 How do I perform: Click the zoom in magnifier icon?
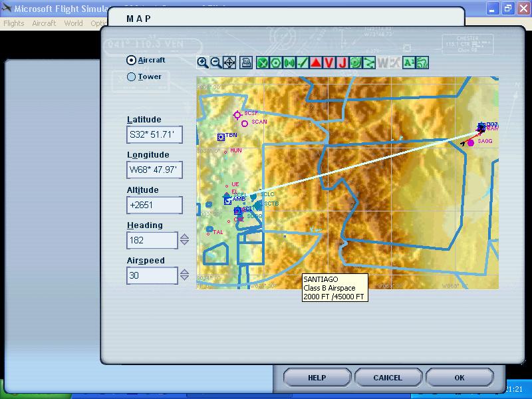pos(203,63)
